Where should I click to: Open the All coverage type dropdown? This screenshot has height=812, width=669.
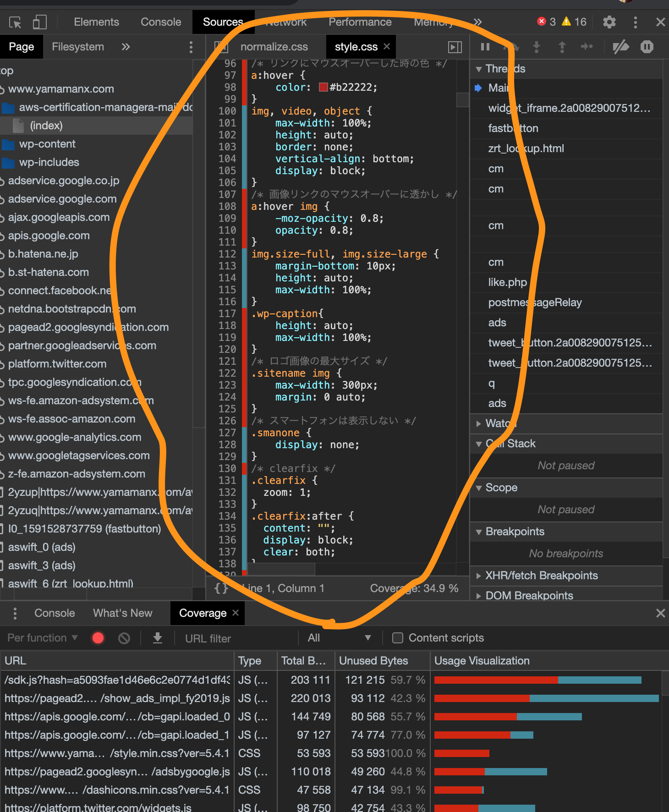[339, 638]
